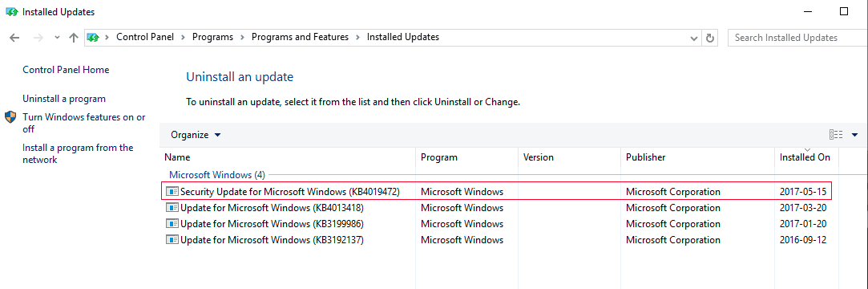Open Turn Windows features on or off

(84, 123)
